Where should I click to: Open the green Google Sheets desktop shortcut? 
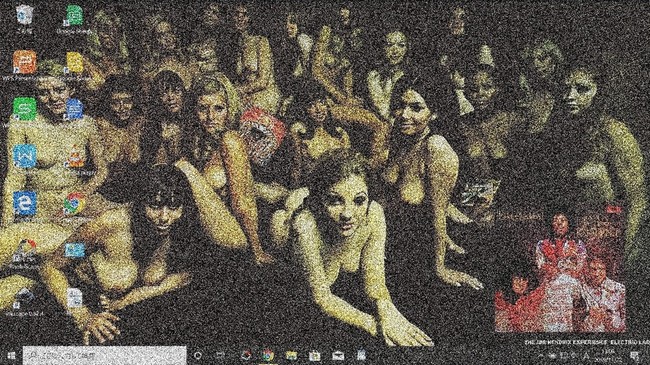point(75,16)
